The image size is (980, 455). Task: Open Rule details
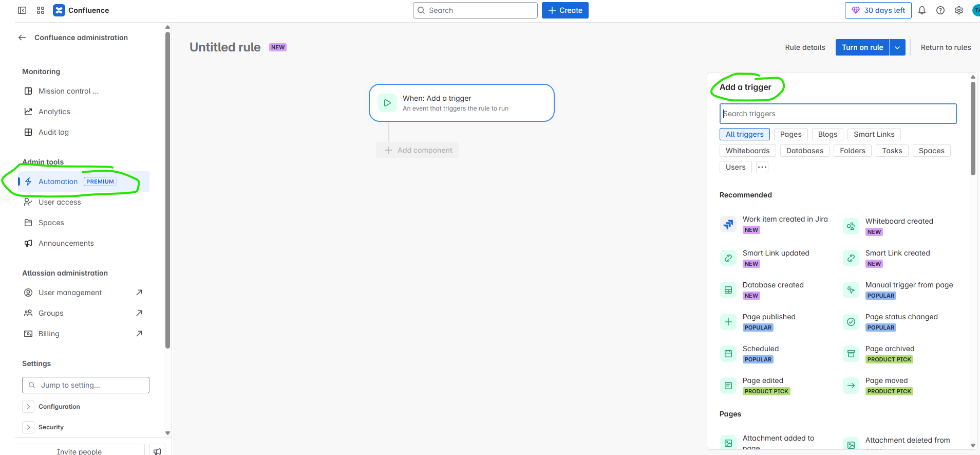tap(805, 47)
